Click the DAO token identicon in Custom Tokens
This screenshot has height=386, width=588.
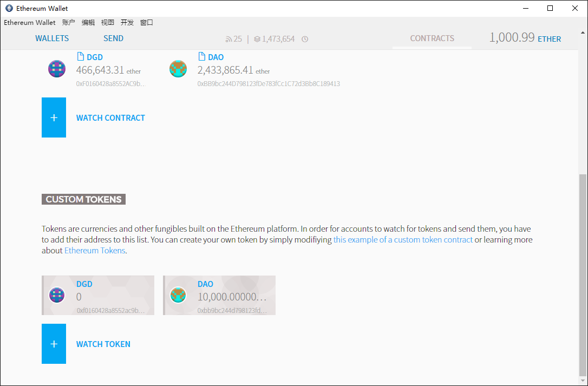(178, 295)
